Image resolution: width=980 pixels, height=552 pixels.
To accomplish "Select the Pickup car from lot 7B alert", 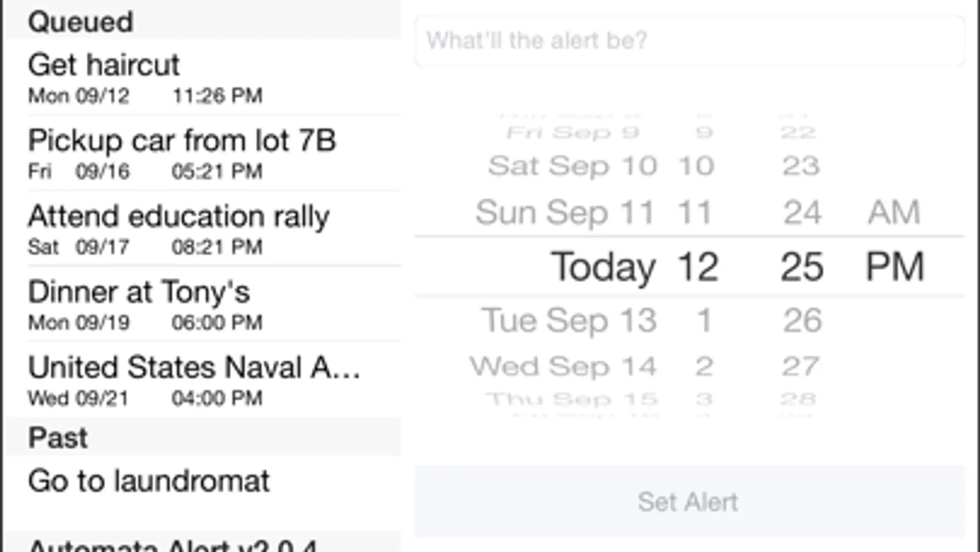I will point(202,153).
